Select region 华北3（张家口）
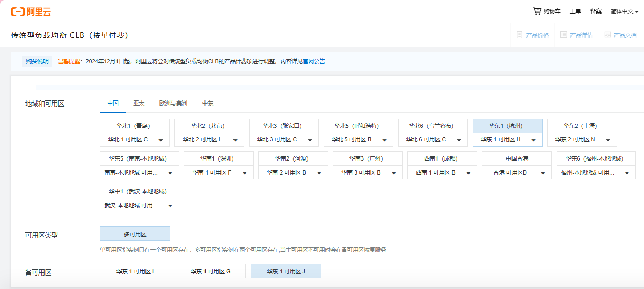The width and height of the screenshot is (644, 289). click(284, 126)
